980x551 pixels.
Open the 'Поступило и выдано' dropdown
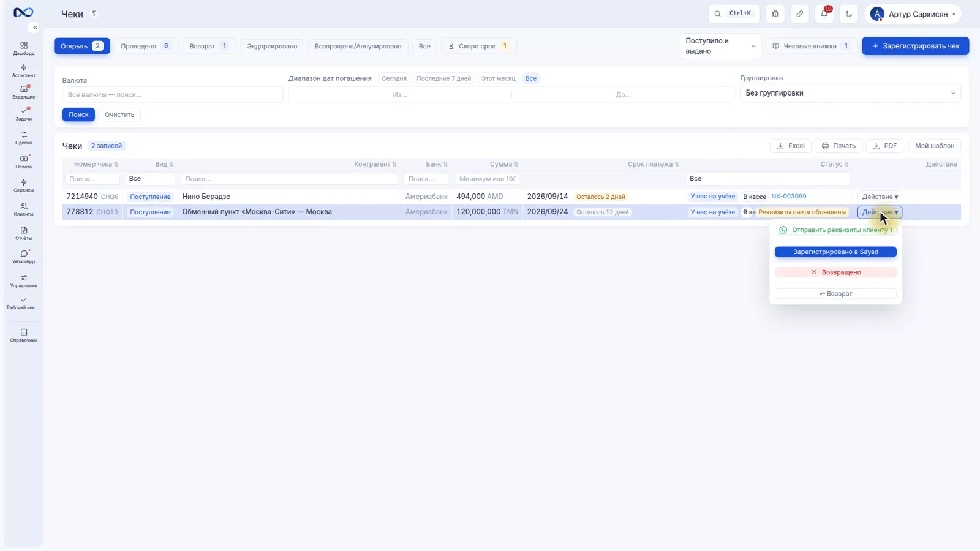pyautogui.click(x=720, y=46)
